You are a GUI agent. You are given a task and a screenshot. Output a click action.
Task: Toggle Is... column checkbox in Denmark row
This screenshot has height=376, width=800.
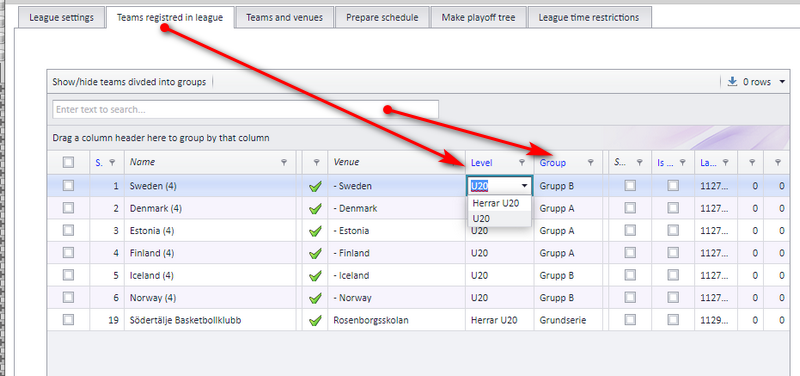point(673,208)
